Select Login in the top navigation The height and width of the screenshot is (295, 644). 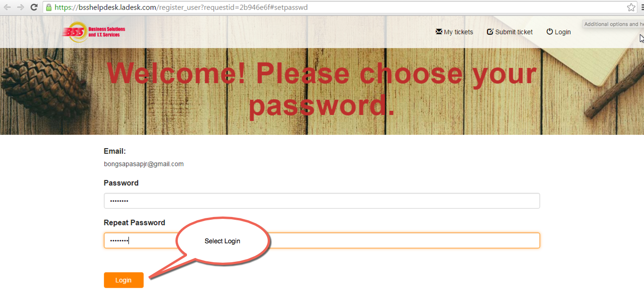point(559,32)
